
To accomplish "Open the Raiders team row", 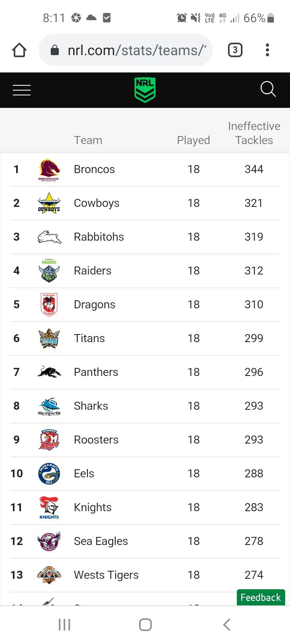I will tap(145, 271).
